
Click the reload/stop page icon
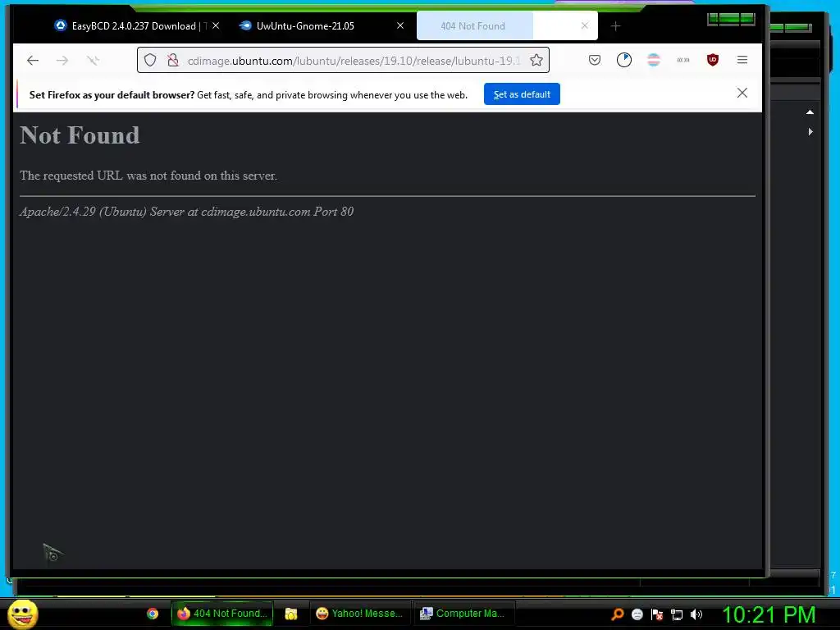[93, 61]
